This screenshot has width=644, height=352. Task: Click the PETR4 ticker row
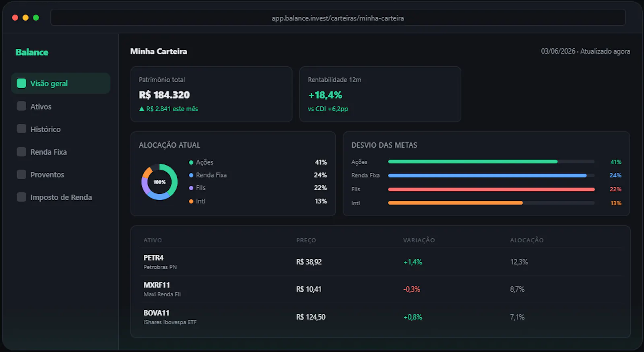(380, 262)
